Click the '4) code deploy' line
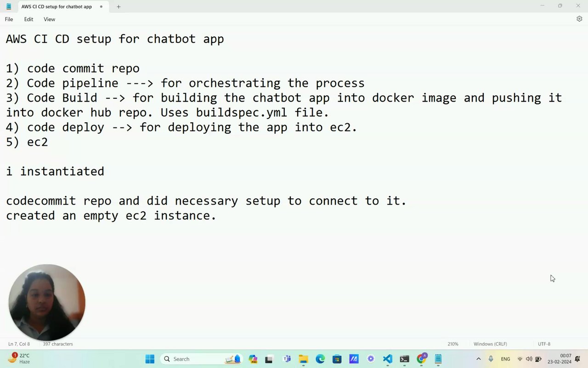 pos(181,127)
